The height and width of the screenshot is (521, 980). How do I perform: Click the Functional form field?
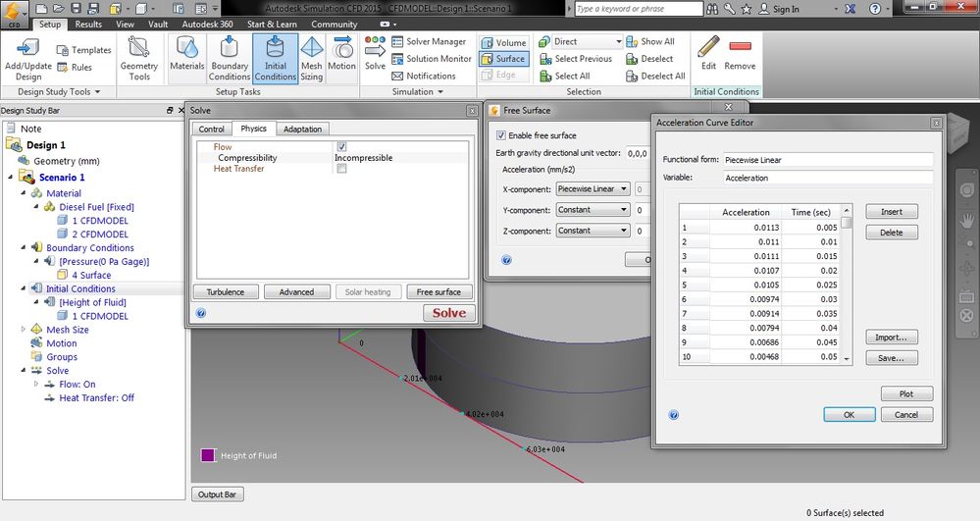point(828,160)
